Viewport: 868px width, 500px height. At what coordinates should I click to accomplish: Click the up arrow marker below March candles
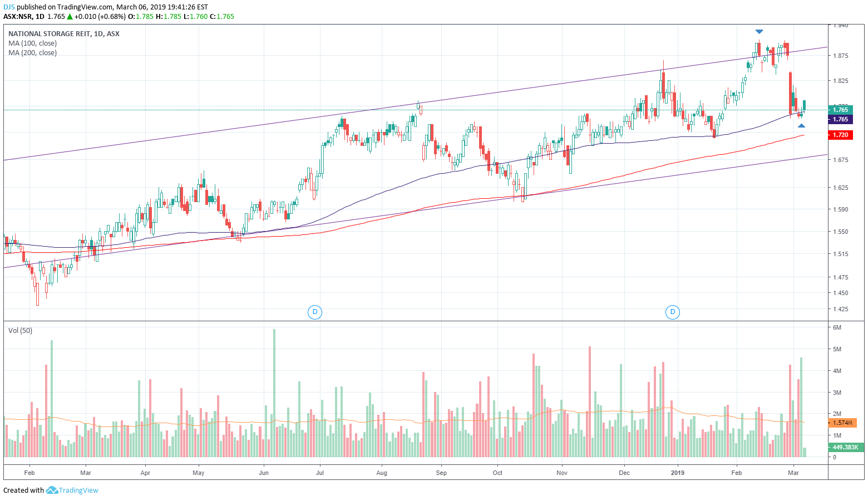(801, 126)
